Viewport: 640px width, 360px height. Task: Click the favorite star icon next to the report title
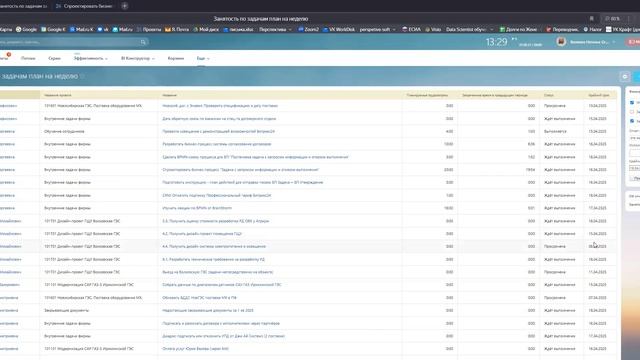point(82,76)
